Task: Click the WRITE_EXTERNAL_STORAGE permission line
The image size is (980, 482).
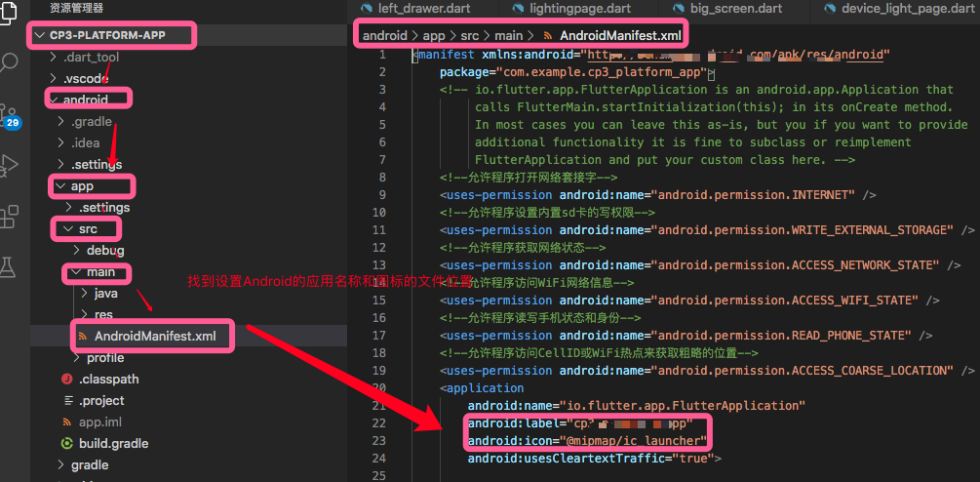Action: (x=707, y=230)
